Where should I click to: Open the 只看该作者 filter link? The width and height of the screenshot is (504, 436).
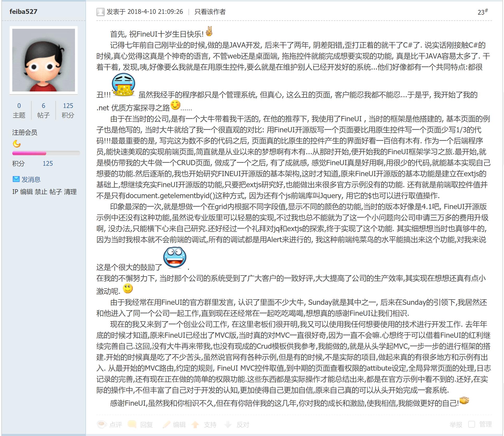pos(210,12)
